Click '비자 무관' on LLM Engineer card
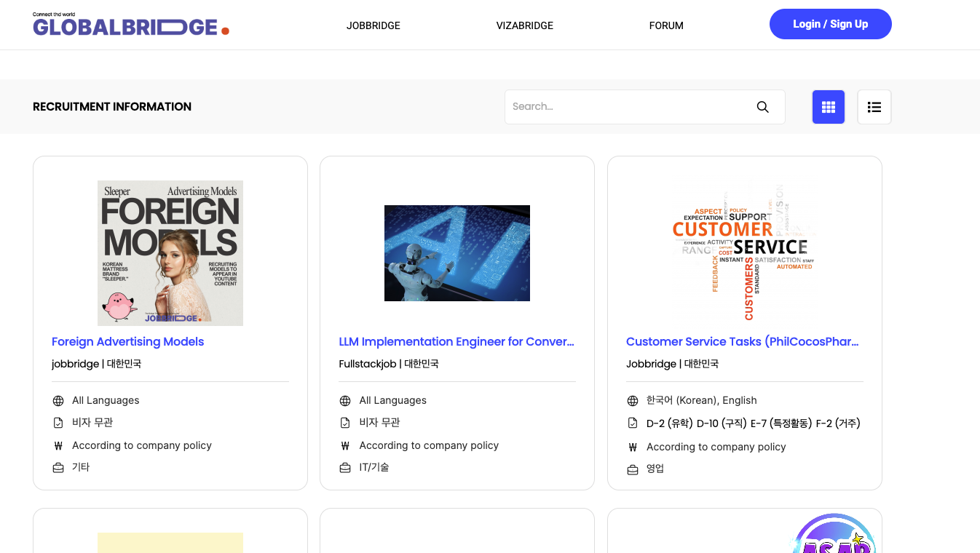The image size is (980, 553). pos(379,423)
